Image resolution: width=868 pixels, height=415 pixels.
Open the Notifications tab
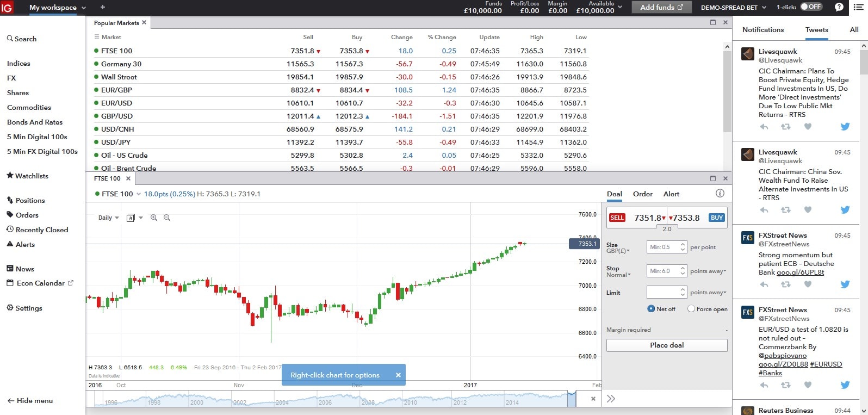[x=763, y=30]
